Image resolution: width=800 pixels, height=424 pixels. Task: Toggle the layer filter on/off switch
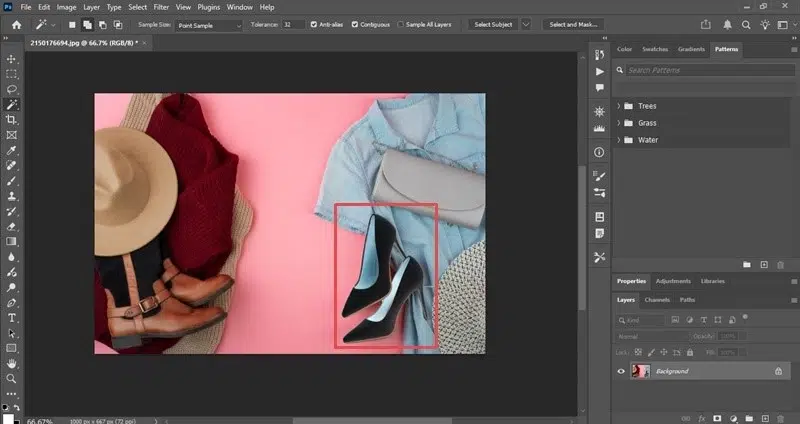pyautogui.click(x=745, y=317)
